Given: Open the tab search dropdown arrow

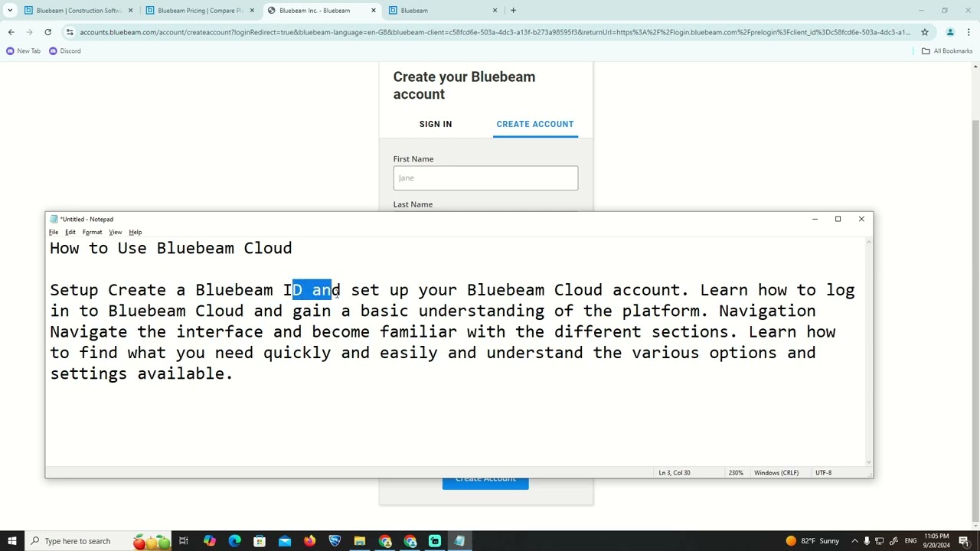Looking at the screenshot, I should point(10,11).
